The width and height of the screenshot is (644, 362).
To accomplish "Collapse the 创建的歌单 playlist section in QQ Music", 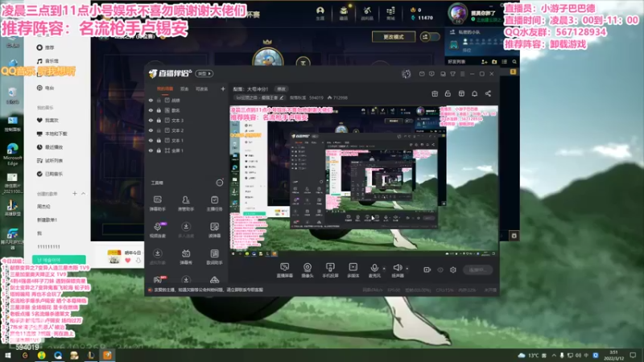I will [x=84, y=193].
